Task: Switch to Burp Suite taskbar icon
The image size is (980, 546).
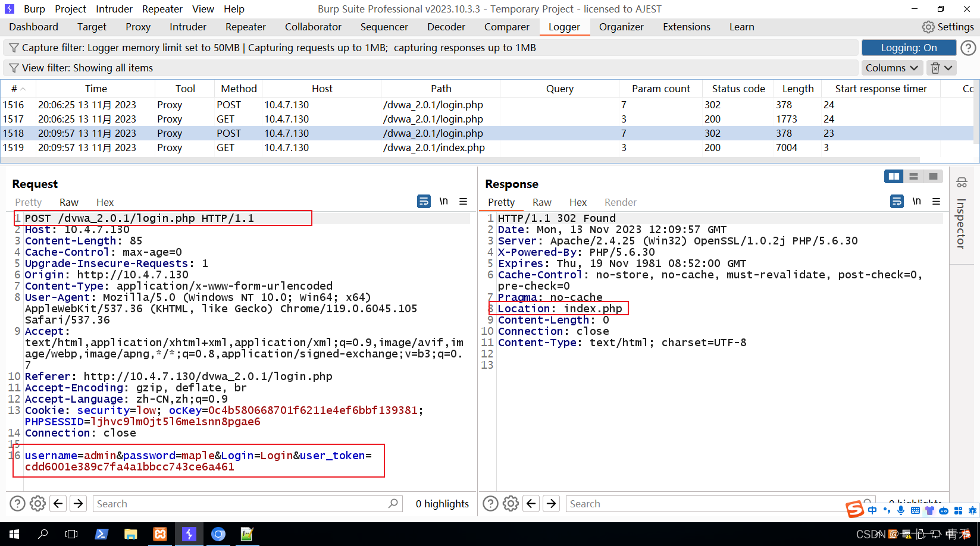Action: click(189, 534)
